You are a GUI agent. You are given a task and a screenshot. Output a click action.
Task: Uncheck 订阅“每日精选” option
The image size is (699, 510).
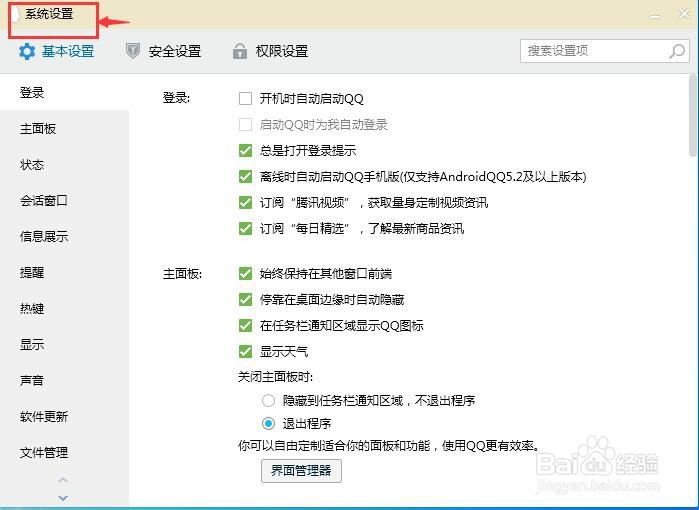(x=245, y=229)
